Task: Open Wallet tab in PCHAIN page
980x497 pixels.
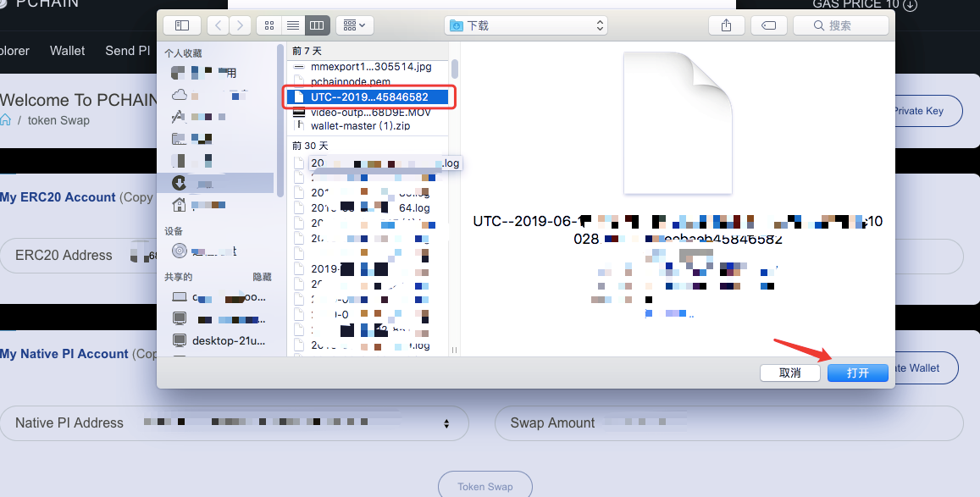Action: point(68,51)
